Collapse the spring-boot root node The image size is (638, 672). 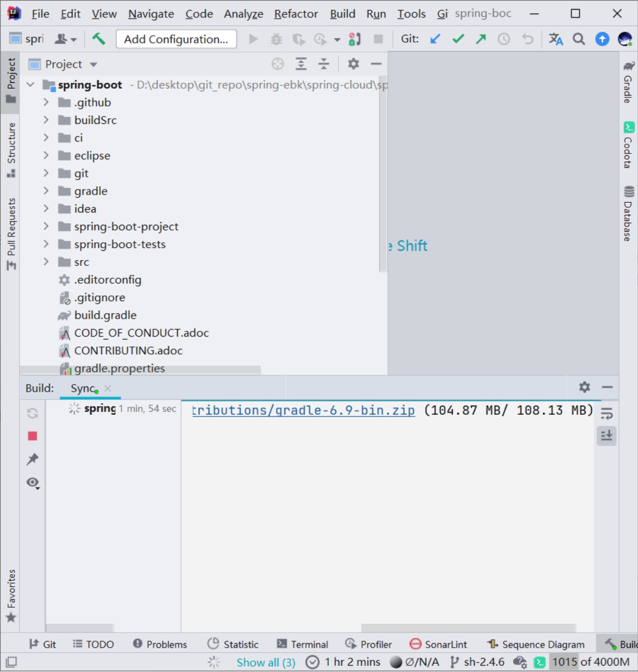pos(31,85)
